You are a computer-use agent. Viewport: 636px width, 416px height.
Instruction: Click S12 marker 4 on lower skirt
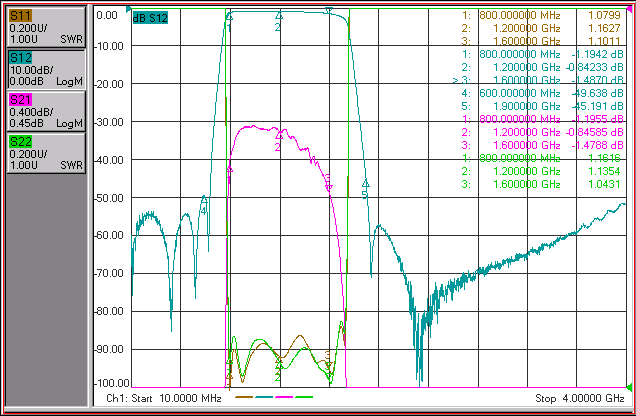(204, 199)
